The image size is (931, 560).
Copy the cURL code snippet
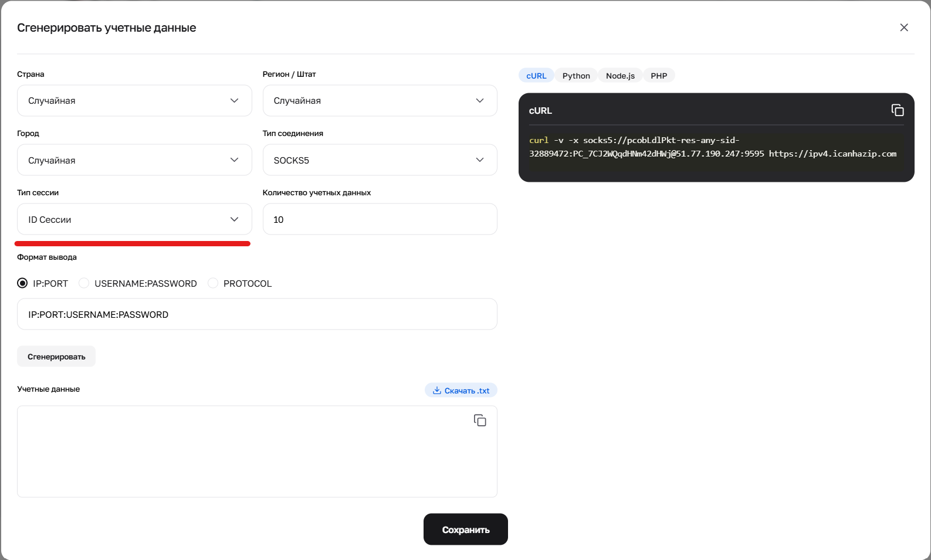pos(897,110)
